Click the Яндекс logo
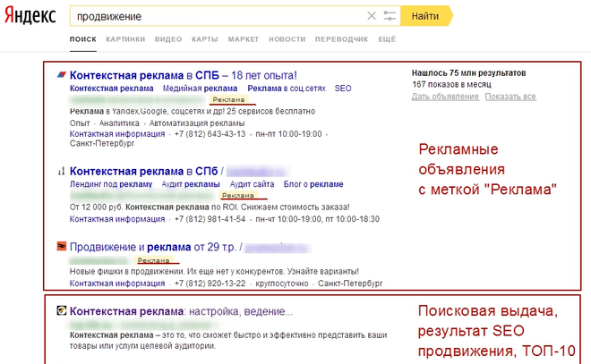This screenshot has height=364, width=591. click(30, 16)
